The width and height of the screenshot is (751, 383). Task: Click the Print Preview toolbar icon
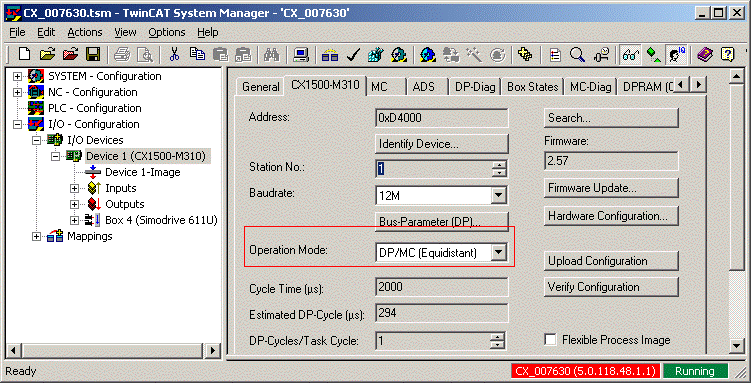pos(144,55)
